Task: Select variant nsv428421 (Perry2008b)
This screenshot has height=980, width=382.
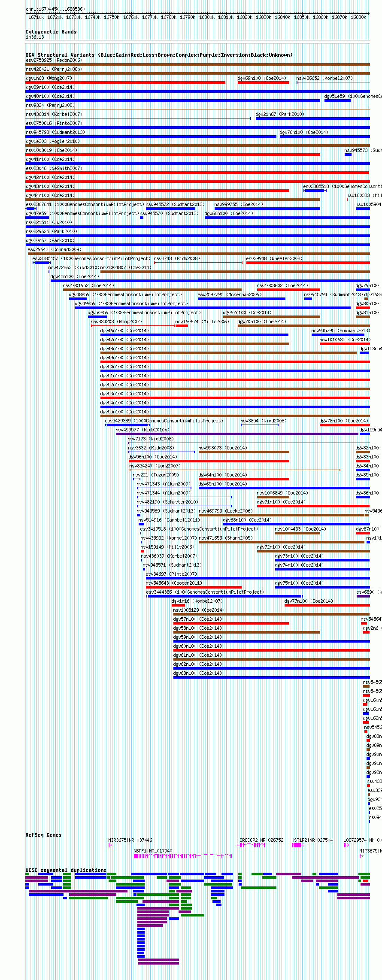Action: pyautogui.click(x=54, y=69)
